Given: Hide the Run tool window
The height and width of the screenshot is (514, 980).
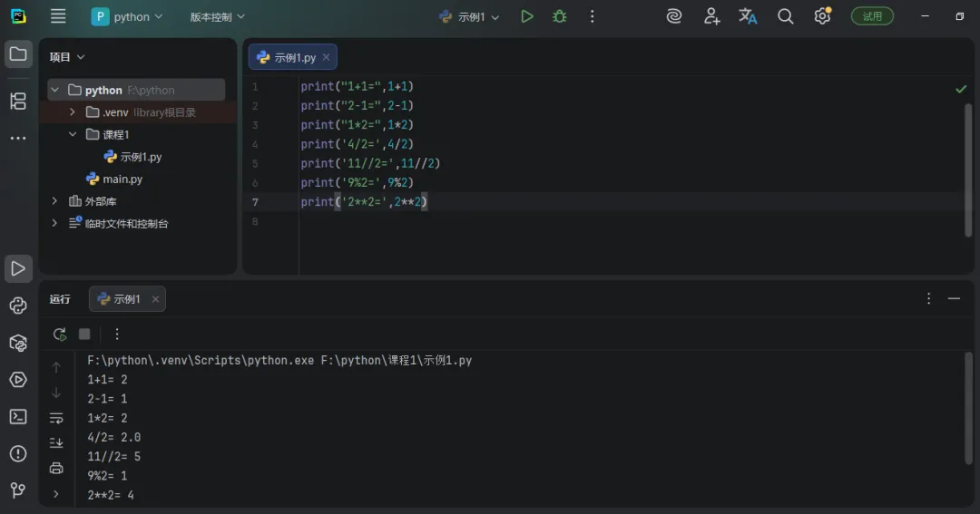Looking at the screenshot, I should click(954, 298).
